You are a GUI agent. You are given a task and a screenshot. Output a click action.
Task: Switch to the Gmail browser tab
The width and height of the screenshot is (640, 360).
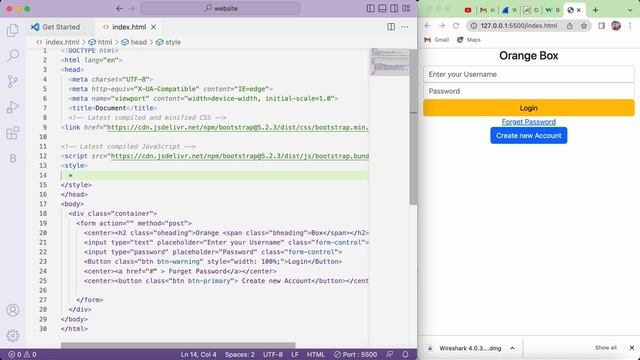[487, 10]
